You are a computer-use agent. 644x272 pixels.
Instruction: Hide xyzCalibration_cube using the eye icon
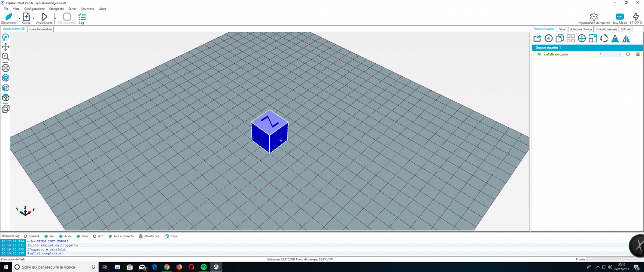click(539, 55)
